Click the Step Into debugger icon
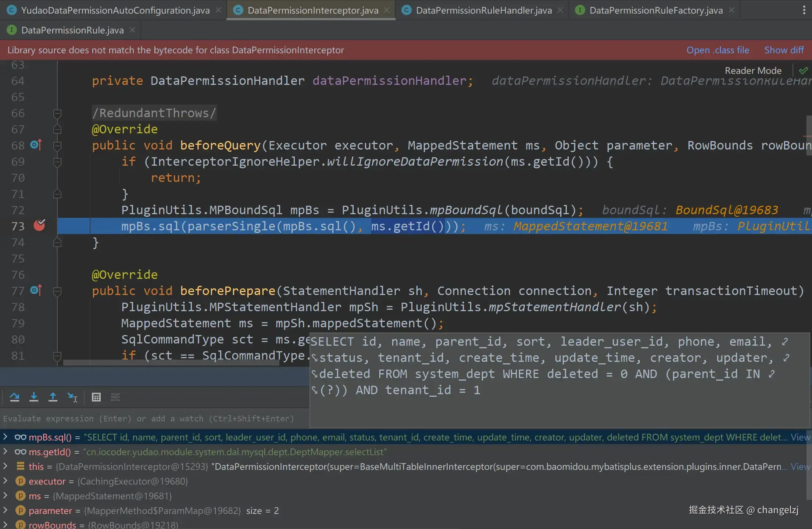The width and height of the screenshot is (812, 529). coord(34,397)
